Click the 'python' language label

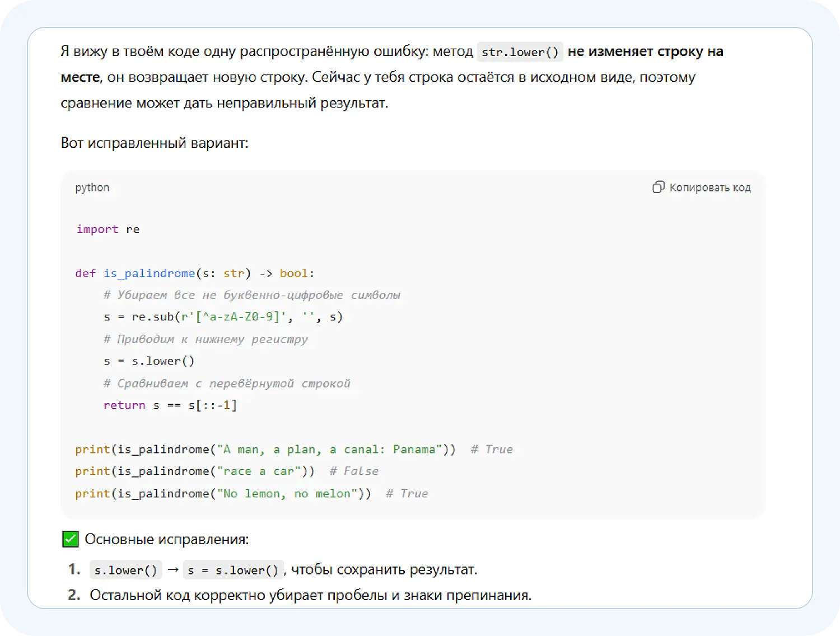point(92,188)
